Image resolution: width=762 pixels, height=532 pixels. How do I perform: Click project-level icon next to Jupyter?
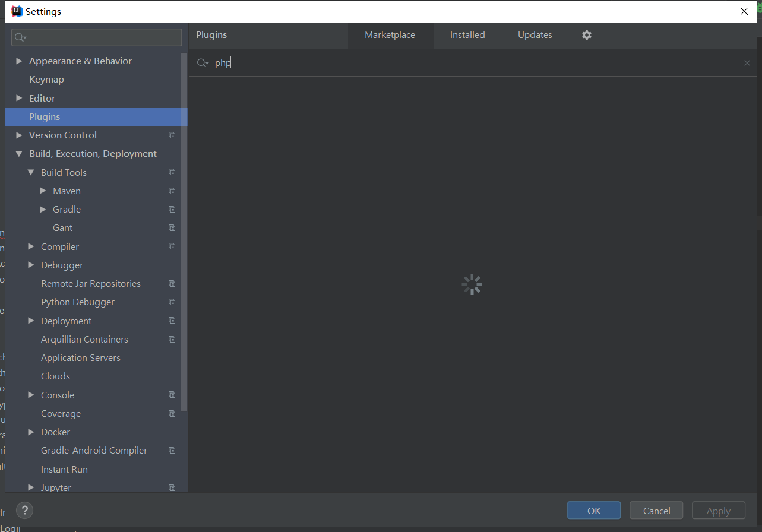pos(172,488)
